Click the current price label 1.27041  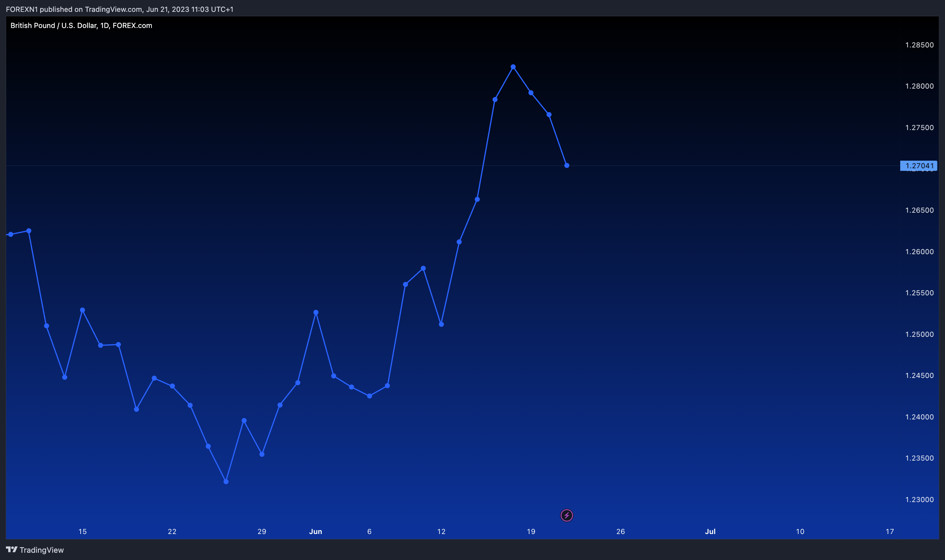(919, 166)
